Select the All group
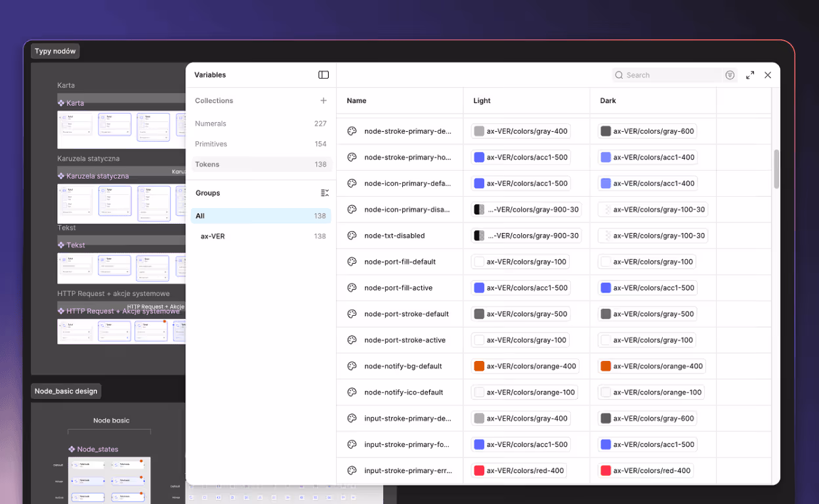Image resolution: width=819 pixels, height=504 pixels. (x=261, y=216)
